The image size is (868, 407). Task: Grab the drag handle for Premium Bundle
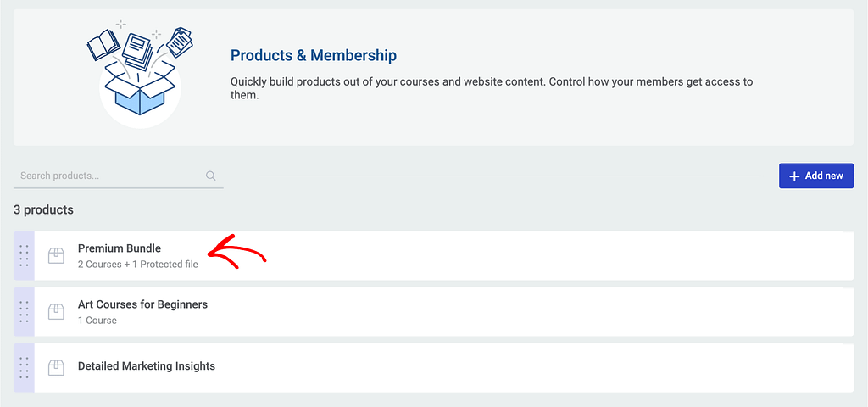coord(24,255)
